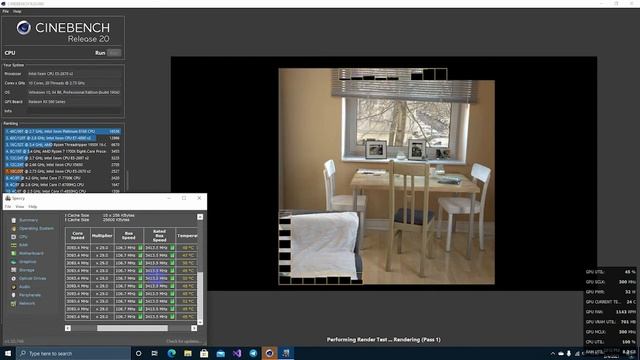The image size is (640, 360).
Task: Select ranking row Intel Core i7-7700K CPU
Action: [x=63, y=178]
